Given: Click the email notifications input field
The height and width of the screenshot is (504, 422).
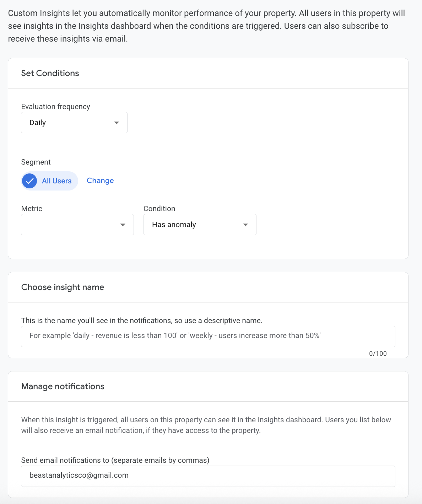Looking at the screenshot, I should click(x=208, y=476).
